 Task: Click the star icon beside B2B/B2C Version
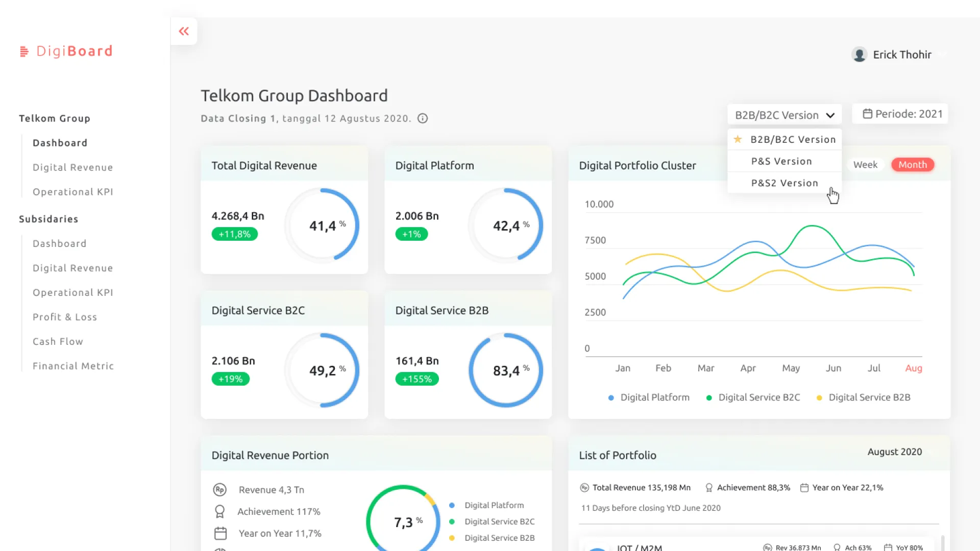[x=738, y=139]
